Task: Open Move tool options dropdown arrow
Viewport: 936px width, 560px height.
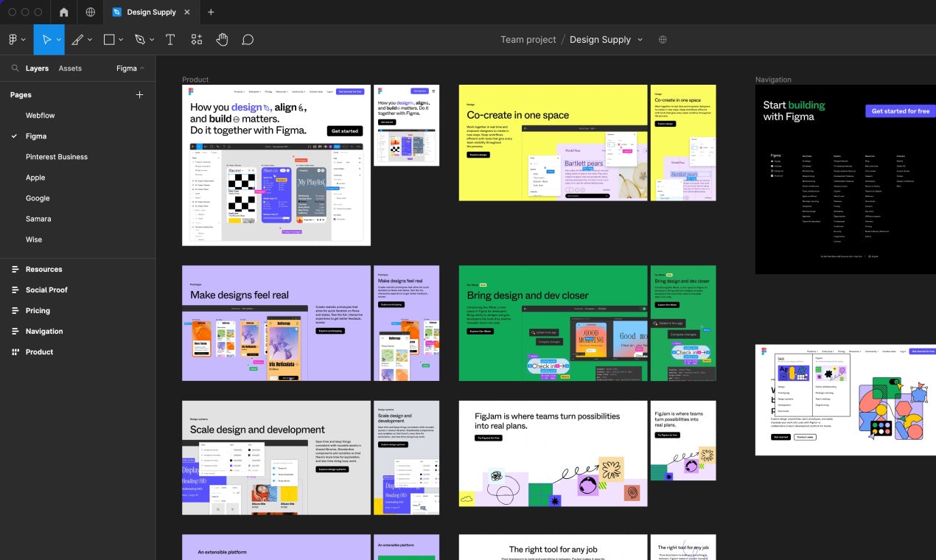Action: click(x=58, y=40)
